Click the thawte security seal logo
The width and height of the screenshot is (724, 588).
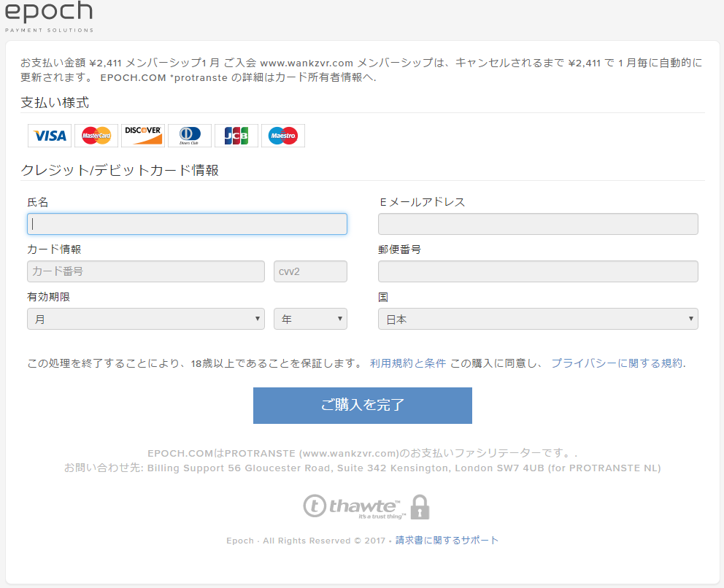353,507
